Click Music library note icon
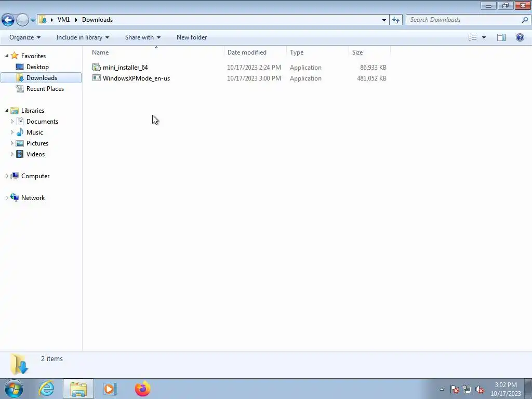This screenshot has height=399, width=532. pos(20,132)
